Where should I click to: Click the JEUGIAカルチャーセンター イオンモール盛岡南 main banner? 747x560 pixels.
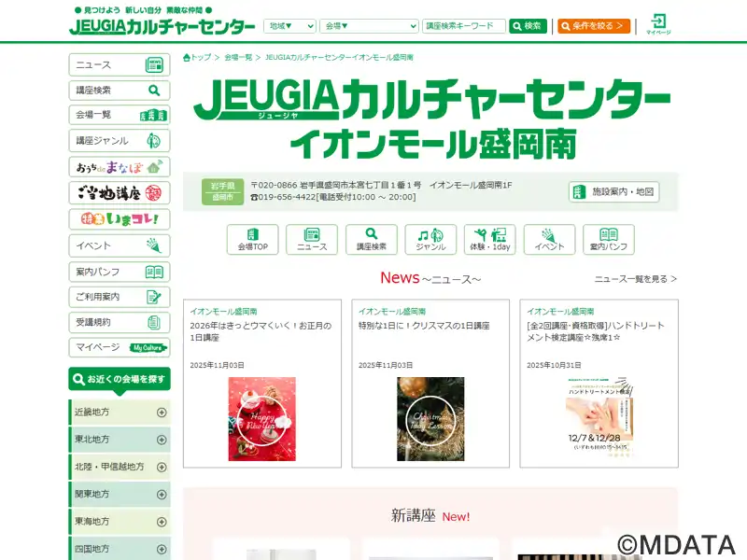432,119
